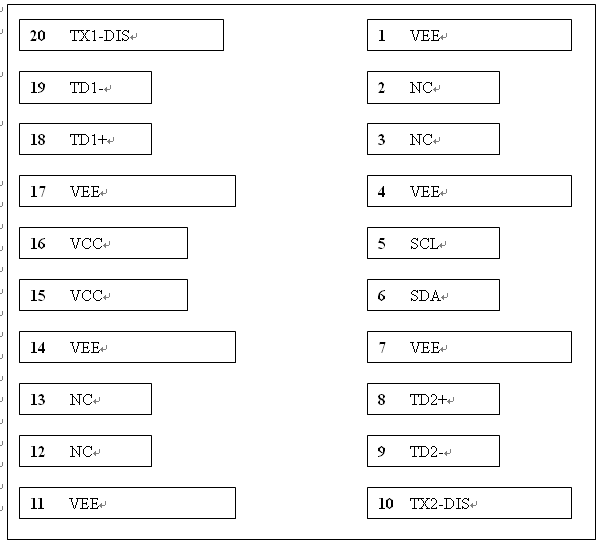Image resolution: width=603 pixels, height=543 pixels.
Task: Select the pin 16 VCC box
Action: pos(103,243)
